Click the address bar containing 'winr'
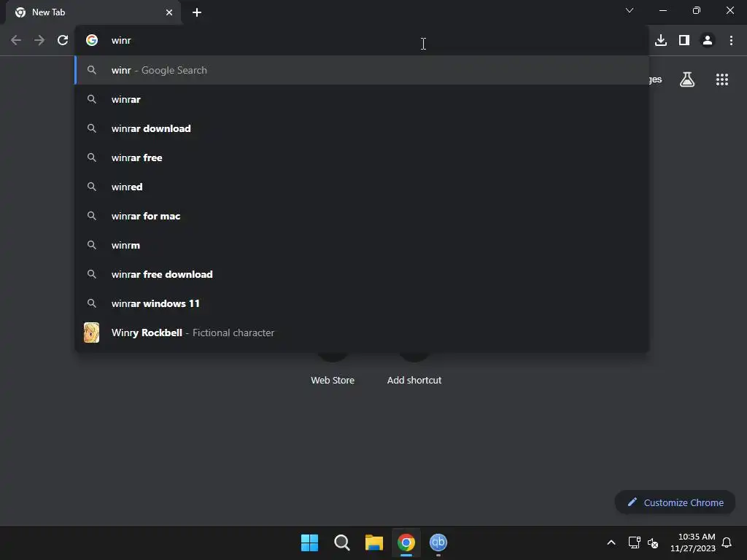 click(x=362, y=41)
